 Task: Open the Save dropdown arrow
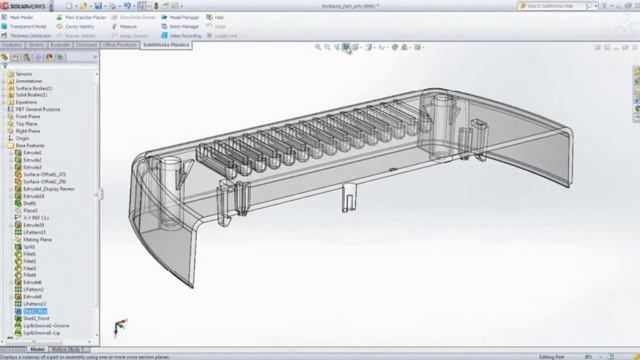pos(104,7)
